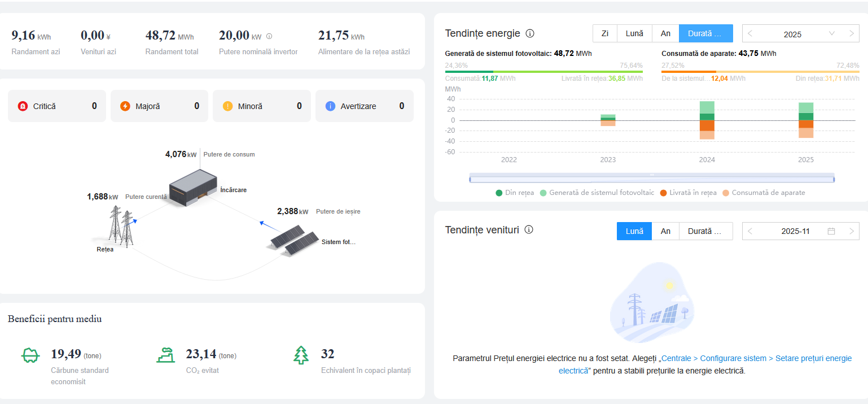Viewport: 868px width, 404px height.
Task: Click the yellow Minoră alarm icon
Action: point(228,106)
